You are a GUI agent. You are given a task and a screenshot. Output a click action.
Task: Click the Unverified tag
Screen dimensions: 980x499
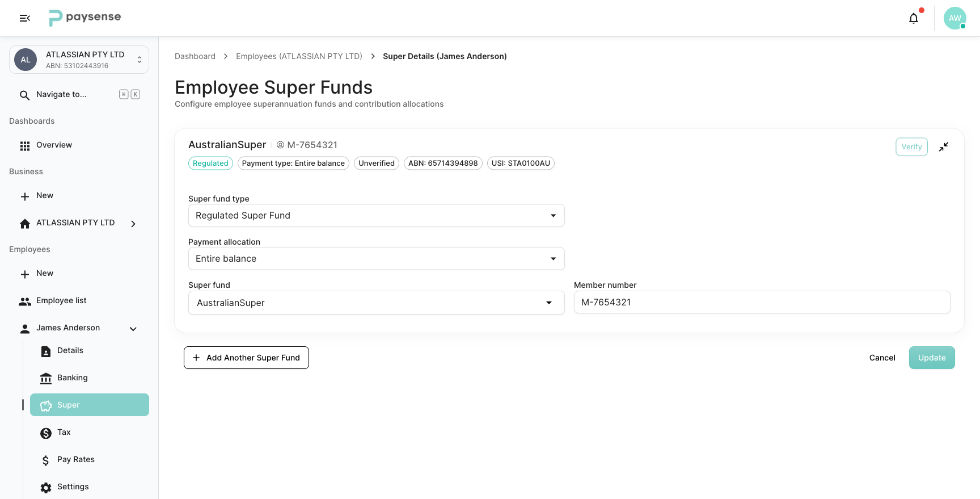[x=377, y=163]
